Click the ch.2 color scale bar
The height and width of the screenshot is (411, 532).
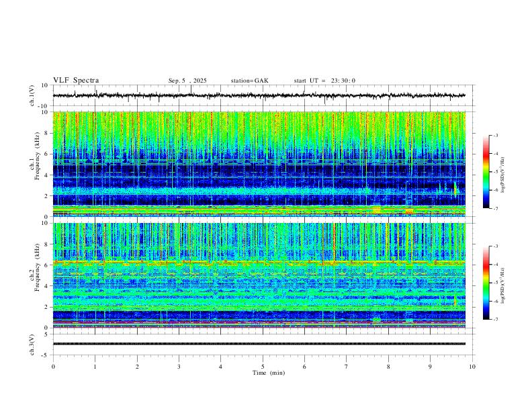486,283
